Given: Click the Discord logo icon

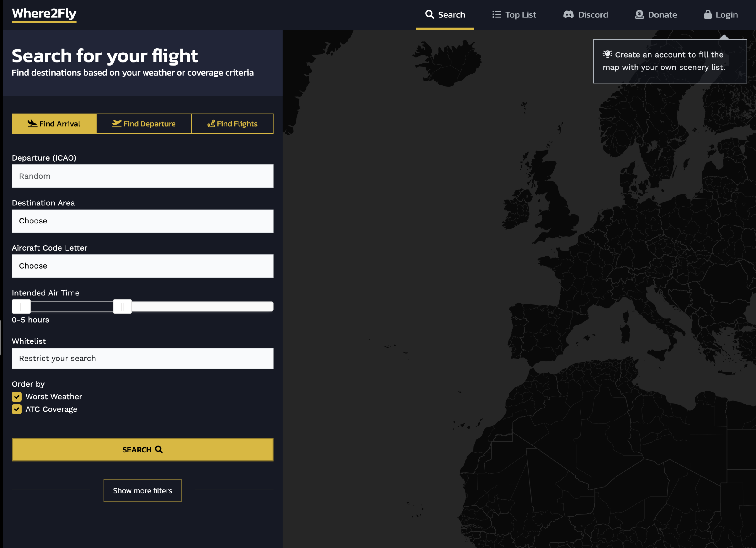Looking at the screenshot, I should [568, 14].
